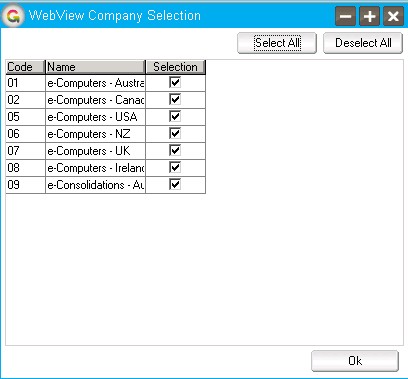Select code cell 07
The width and height of the screenshot is (408, 379).
pyautogui.click(x=25, y=151)
